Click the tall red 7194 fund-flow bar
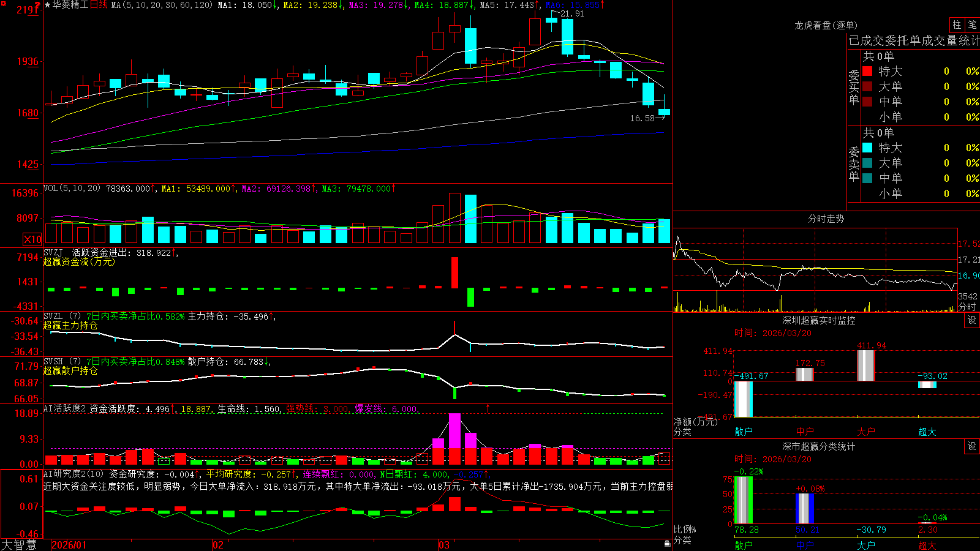 point(454,272)
